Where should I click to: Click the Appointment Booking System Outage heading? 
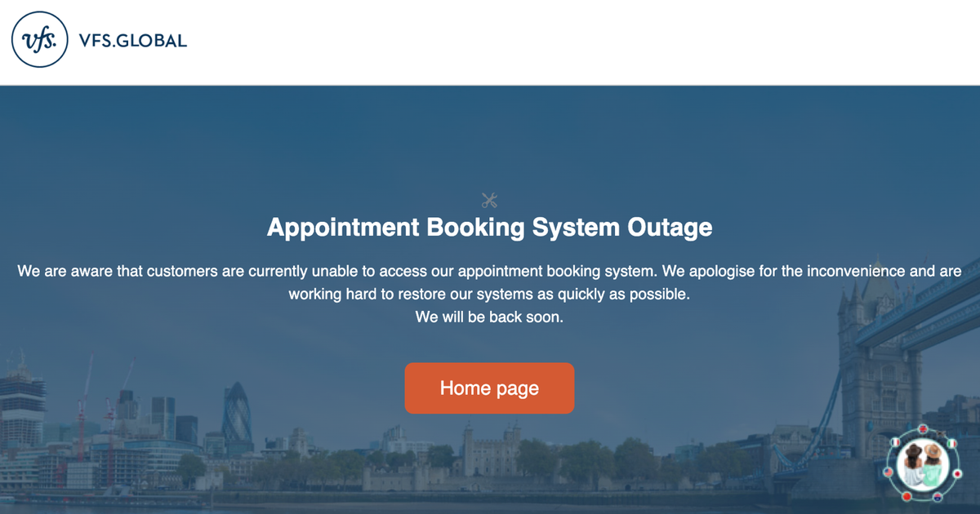[490, 227]
